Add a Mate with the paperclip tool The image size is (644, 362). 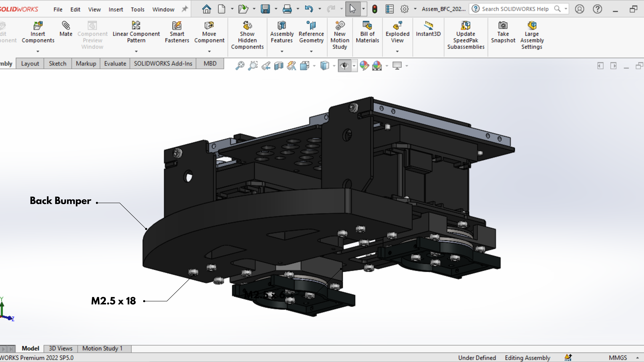tap(66, 29)
